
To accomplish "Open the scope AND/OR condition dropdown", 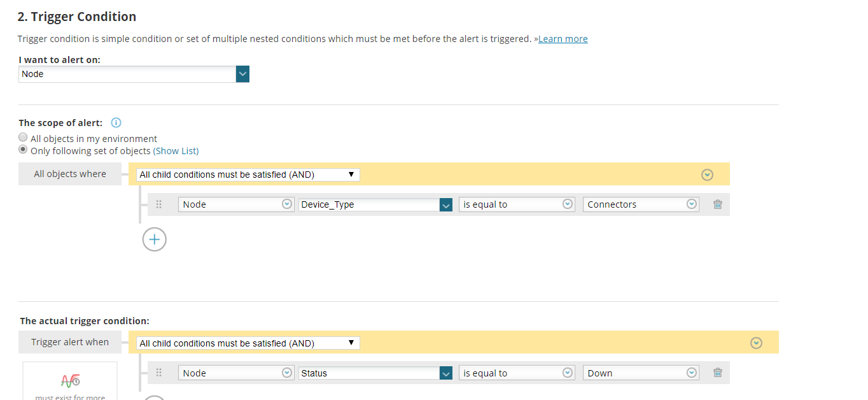I will pyautogui.click(x=248, y=175).
